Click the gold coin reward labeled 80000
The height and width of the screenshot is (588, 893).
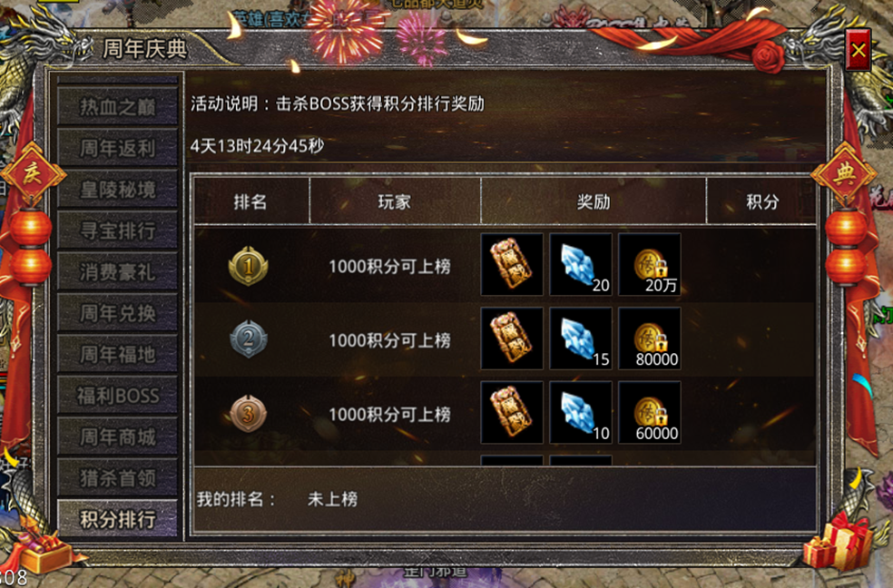649,338
